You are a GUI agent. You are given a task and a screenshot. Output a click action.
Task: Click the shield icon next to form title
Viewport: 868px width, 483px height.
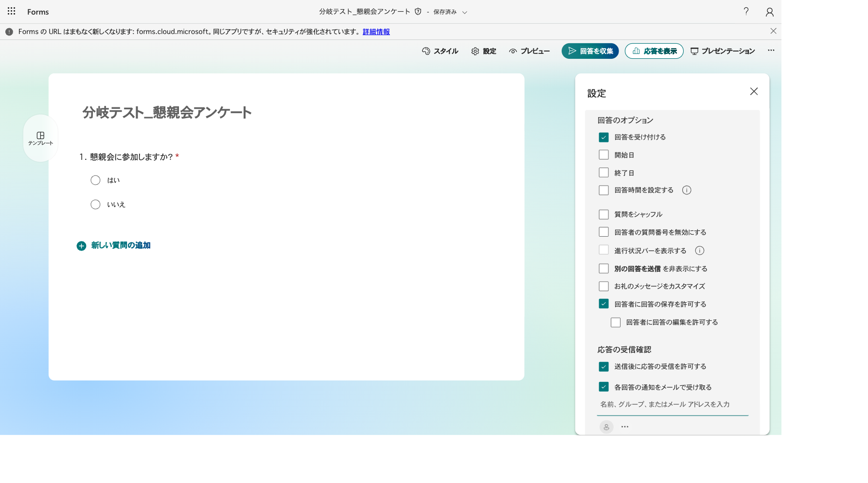pyautogui.click(x=418, y=11)
